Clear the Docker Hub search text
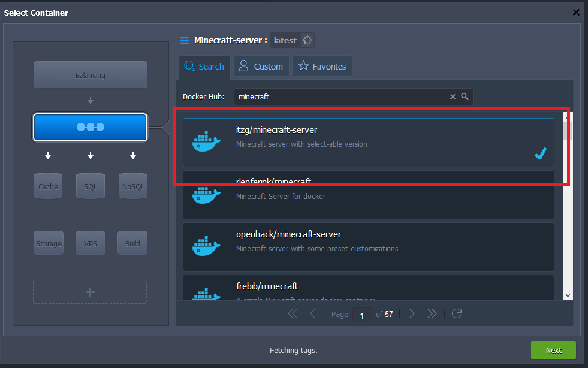Screen dimensions: 588x368 (453, 96)
